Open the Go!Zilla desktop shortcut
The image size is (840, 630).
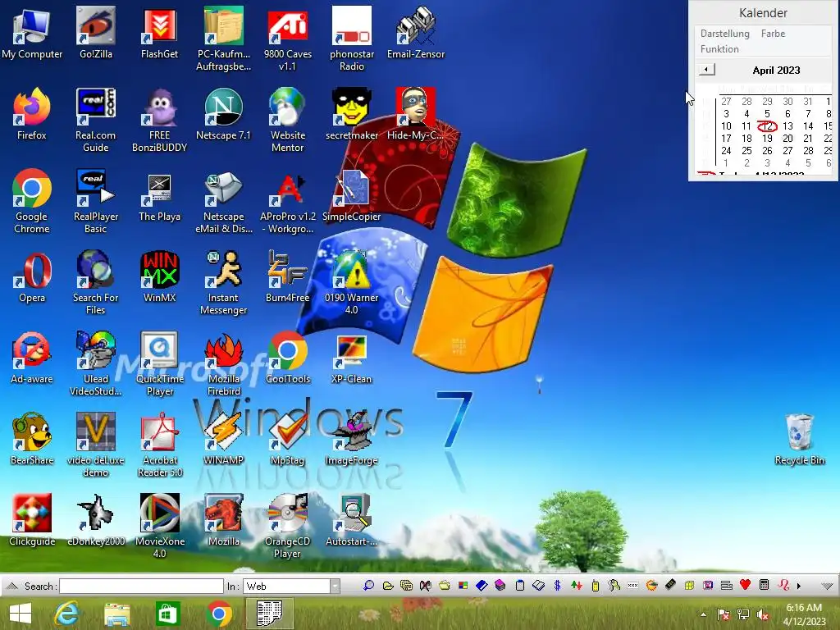95,33
